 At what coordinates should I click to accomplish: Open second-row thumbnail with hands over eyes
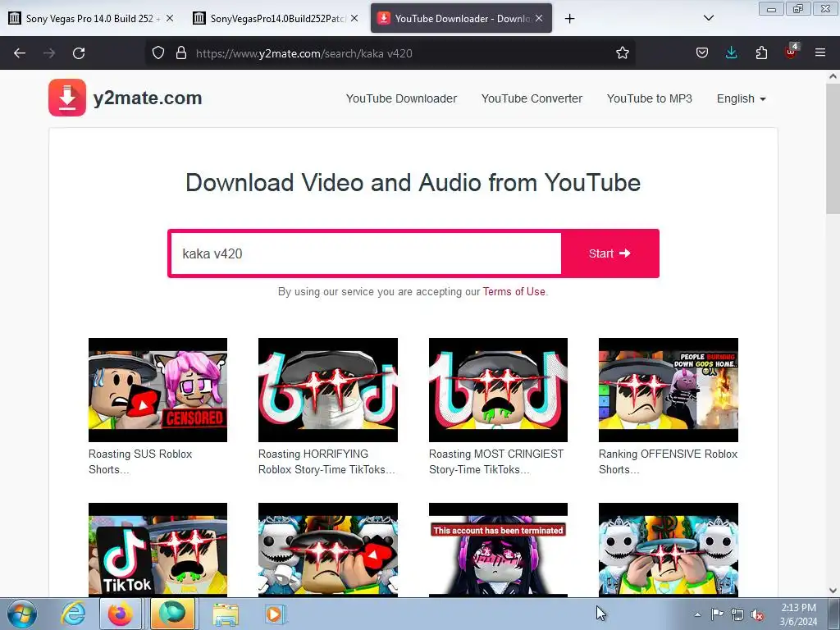click(x=668, y=549)
